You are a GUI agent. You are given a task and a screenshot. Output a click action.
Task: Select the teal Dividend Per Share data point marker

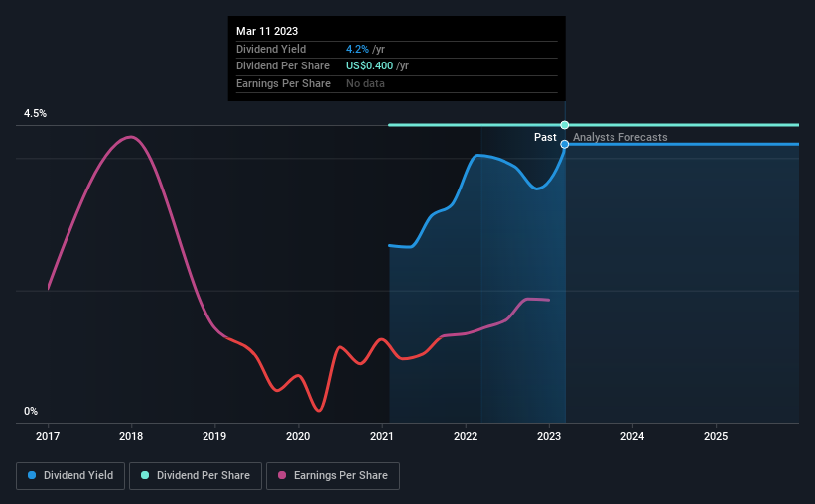coord(565,125)
